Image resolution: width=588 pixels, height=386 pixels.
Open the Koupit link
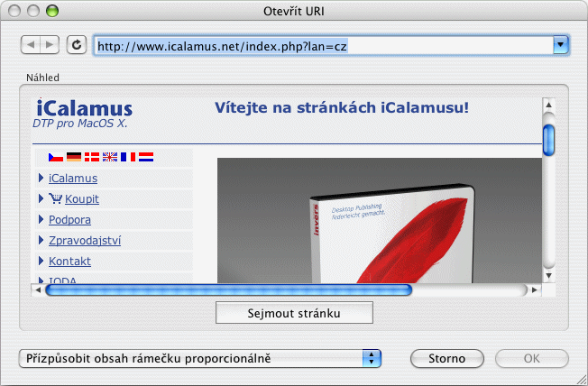click(82, 198)
